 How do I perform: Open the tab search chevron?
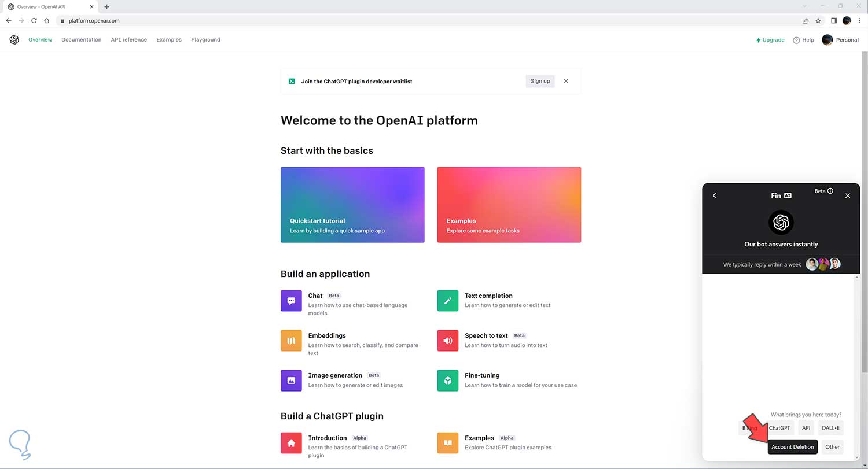click(804, 6)
